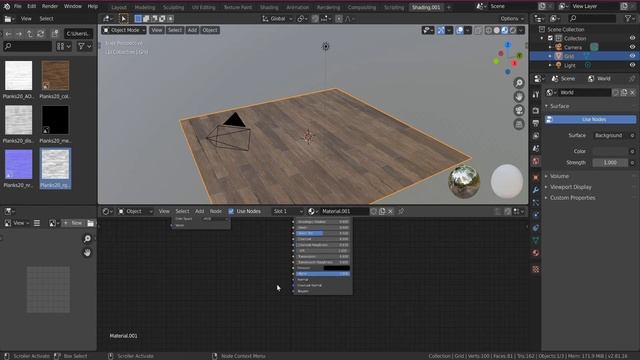Activate the select cursor tool in viewport header
Viewport: 640px width, 360px height.
[x=123, y=19]
